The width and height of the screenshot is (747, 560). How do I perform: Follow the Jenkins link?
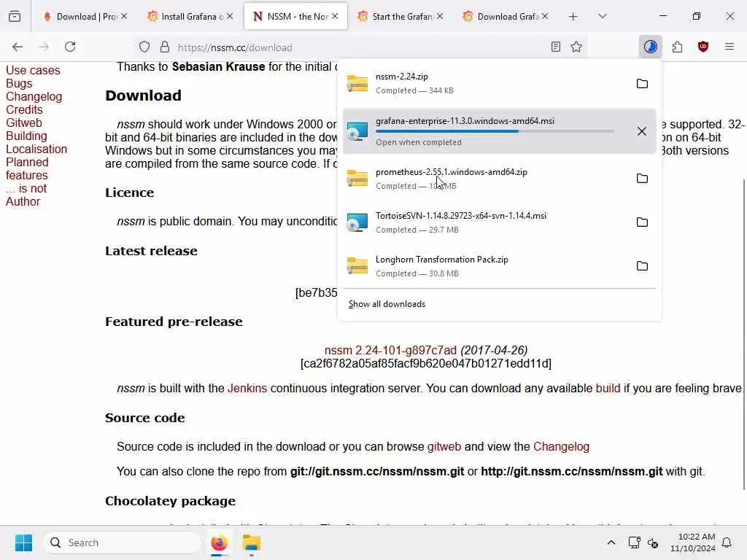click(247, 389)
